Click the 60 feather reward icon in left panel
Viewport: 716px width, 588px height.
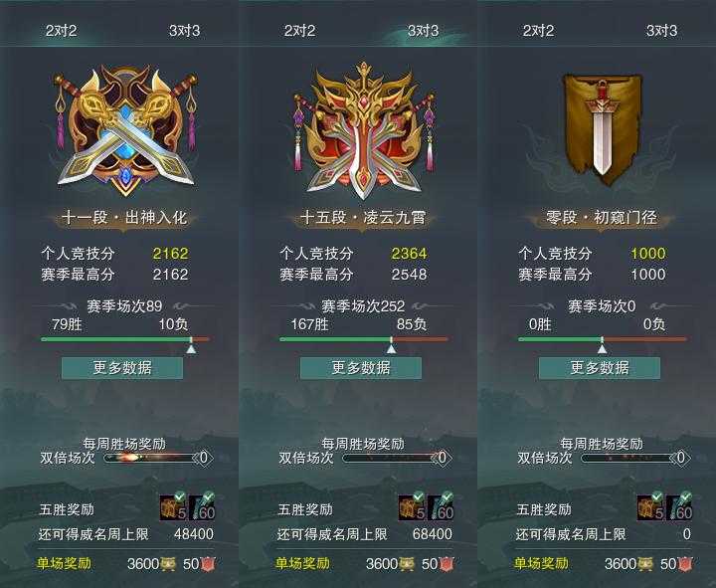click(202, 507)
